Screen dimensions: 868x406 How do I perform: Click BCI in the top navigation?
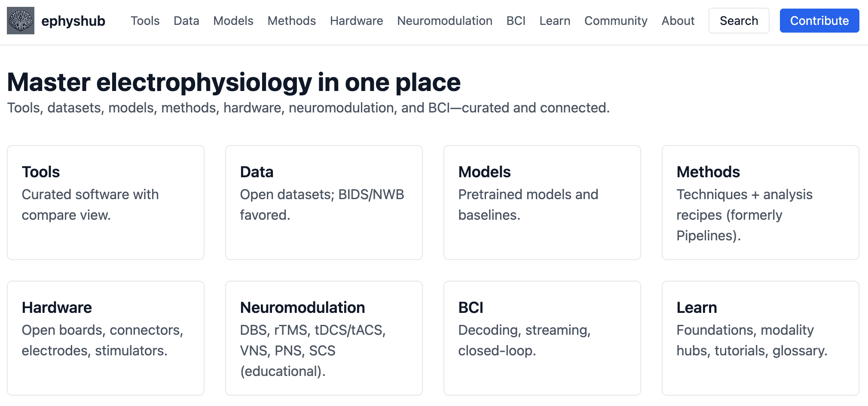coord(516,21)
